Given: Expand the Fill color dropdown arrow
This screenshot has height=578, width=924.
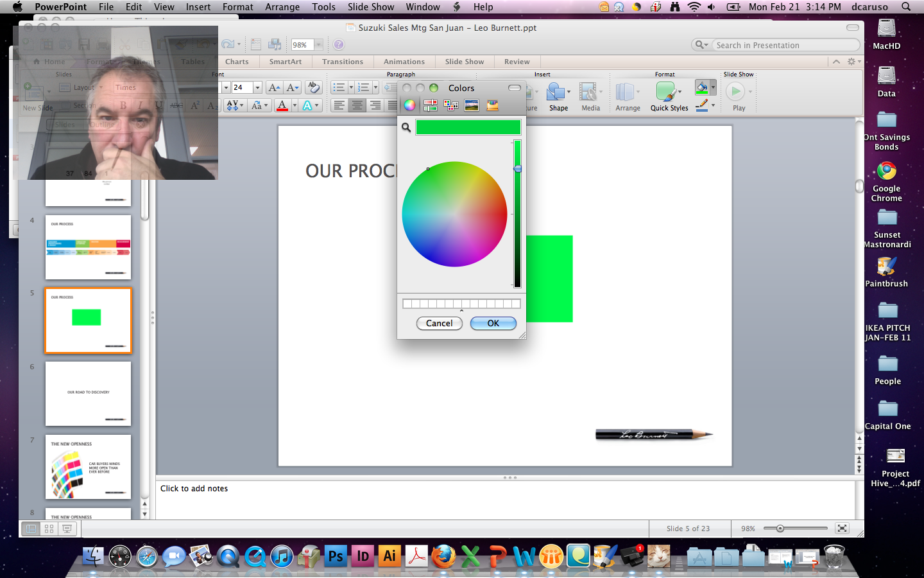Looking at the screenshot, I should 714,87.
